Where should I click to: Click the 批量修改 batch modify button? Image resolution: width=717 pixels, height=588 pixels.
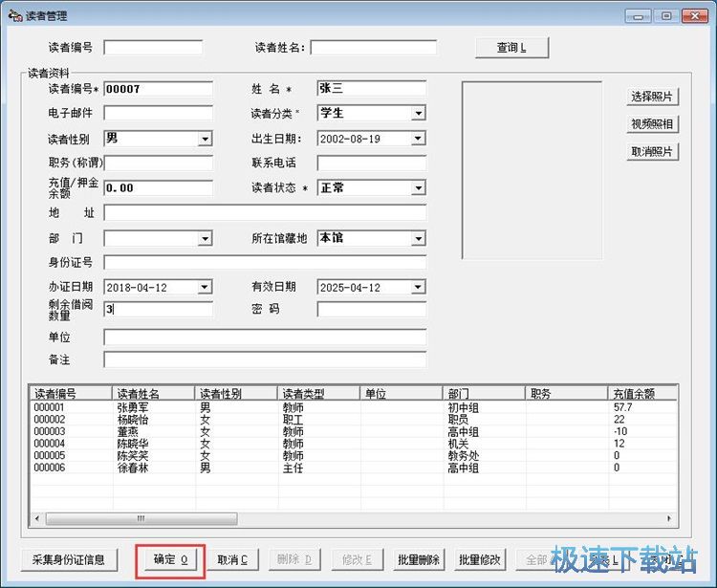(x=479, y=559)
